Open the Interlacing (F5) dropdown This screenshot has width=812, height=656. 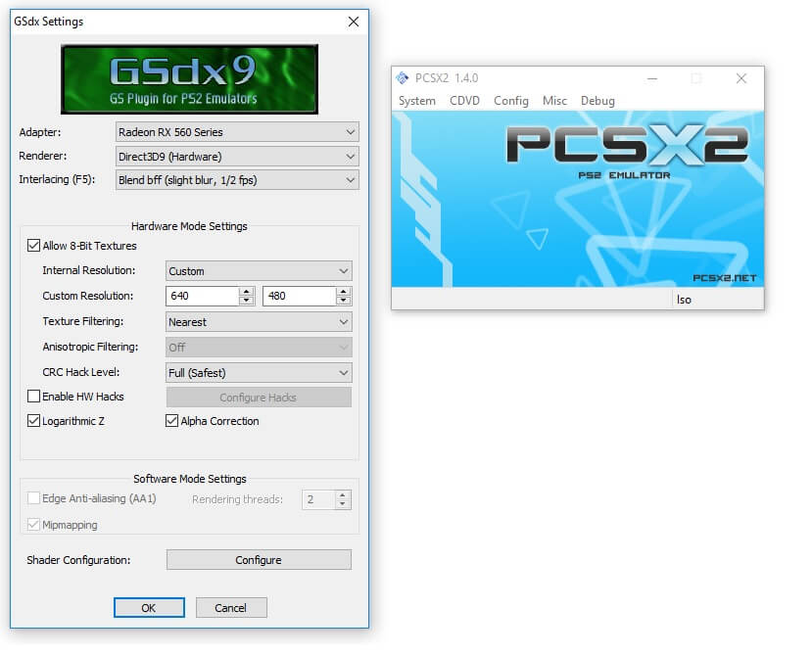(237, 180)
